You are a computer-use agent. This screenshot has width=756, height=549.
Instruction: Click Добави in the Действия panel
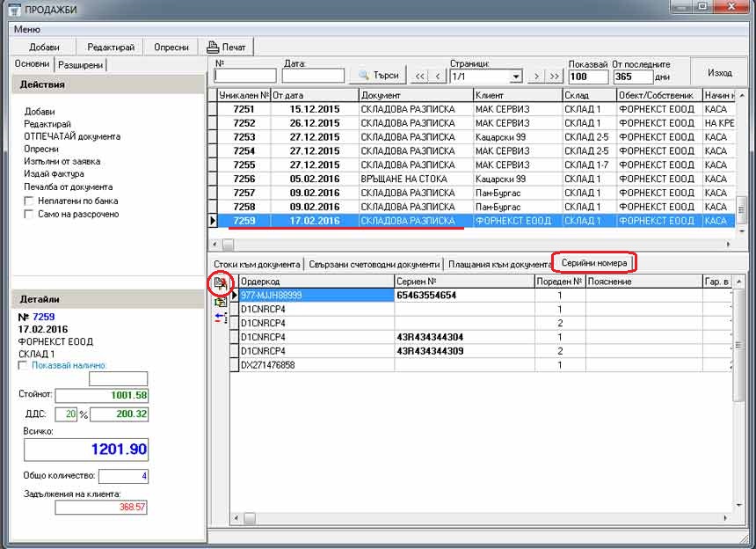[40, 112]
